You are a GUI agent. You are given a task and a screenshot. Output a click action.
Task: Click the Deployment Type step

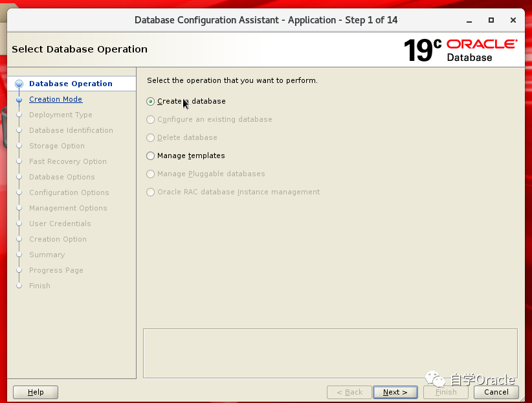pyautogui.click(x=61, y=115)
